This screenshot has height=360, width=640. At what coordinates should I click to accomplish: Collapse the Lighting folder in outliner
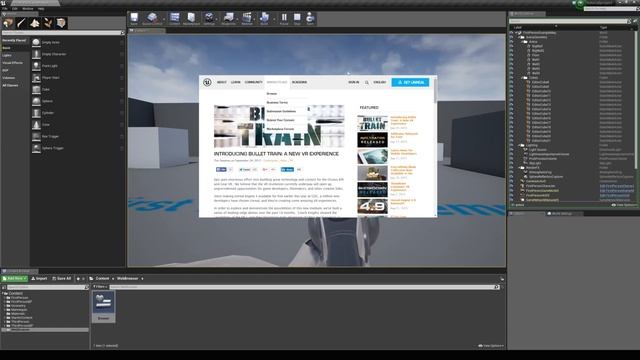point(520,145)
